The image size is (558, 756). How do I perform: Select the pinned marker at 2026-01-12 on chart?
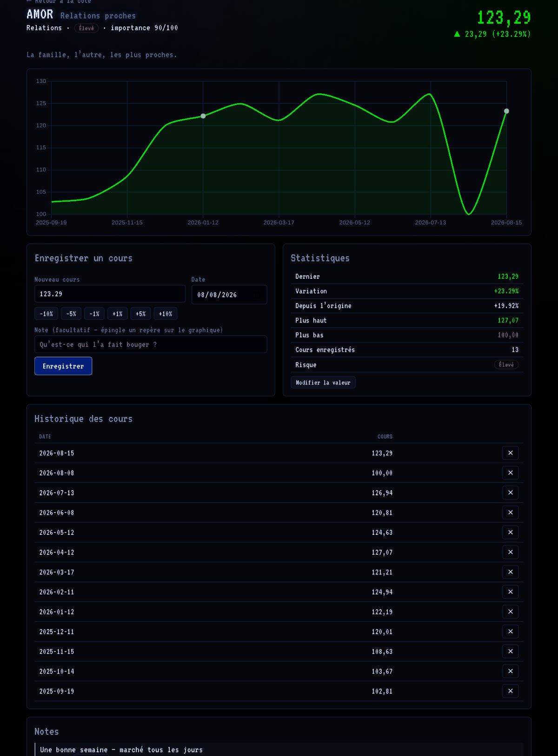[x=203, y=116]
